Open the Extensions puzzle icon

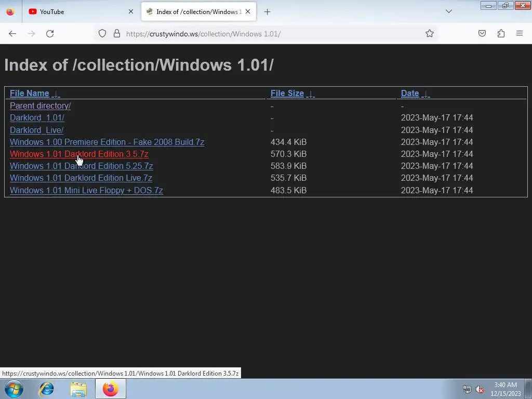(x=501, y=33)
